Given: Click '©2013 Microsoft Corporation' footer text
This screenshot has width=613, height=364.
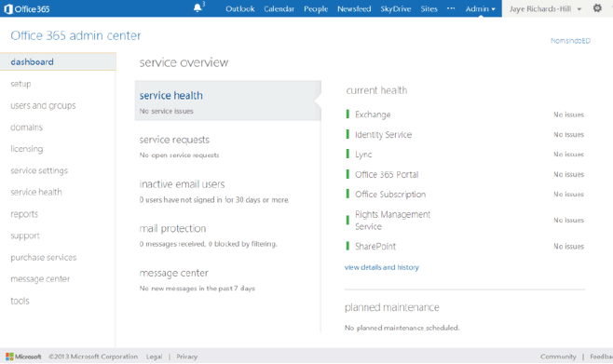Looking at the screenshot, I should coord(93,357).
